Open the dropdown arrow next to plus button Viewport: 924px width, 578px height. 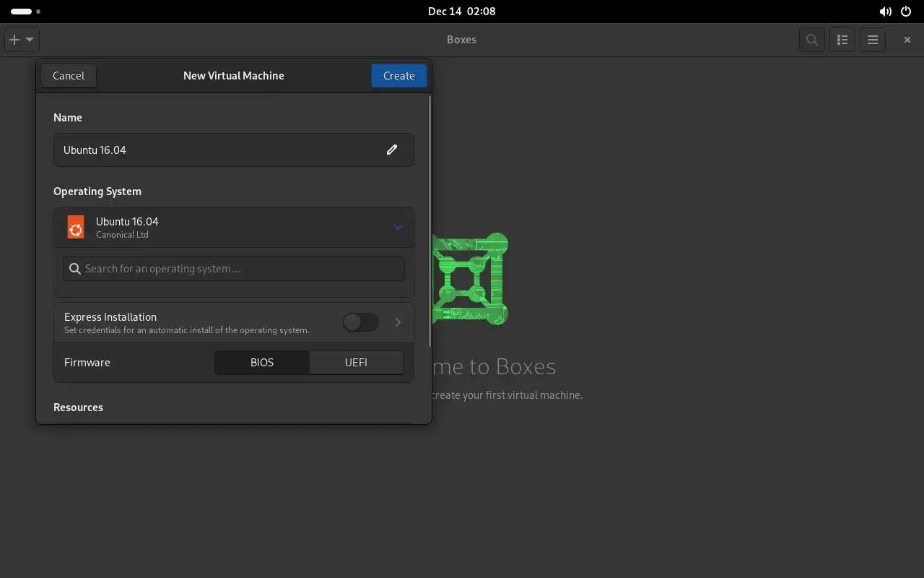(x=30, y=40)
